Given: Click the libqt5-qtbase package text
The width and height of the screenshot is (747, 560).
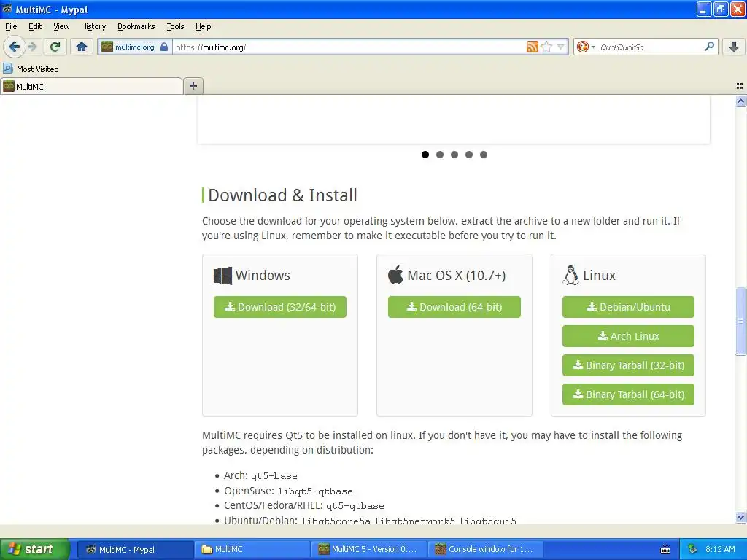Looking at the screenshot, I should [x=315, y=491].
